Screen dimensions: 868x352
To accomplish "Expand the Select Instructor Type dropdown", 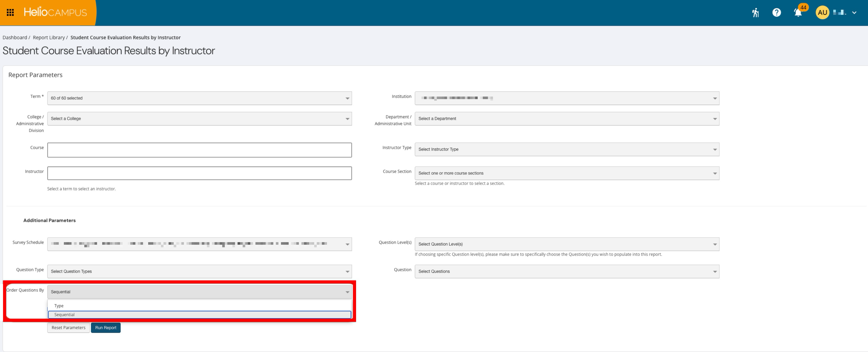I will click(567, 149).
